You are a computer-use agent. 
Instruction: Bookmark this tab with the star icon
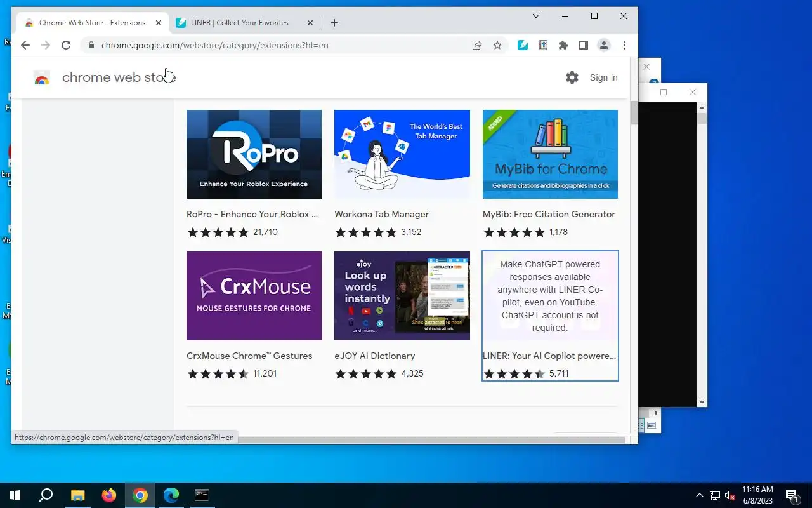pyautogui.click(x=497, y=45)
